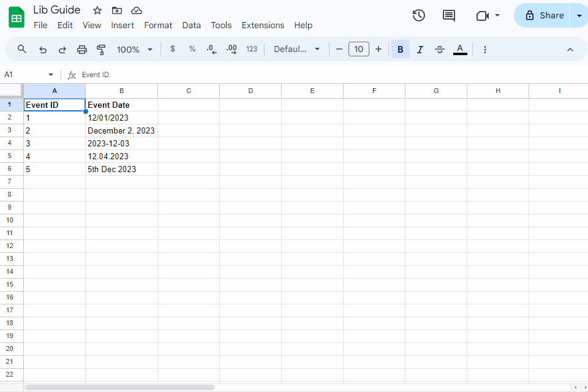Open the comments panel icon
588x392 pixels.
448,15
